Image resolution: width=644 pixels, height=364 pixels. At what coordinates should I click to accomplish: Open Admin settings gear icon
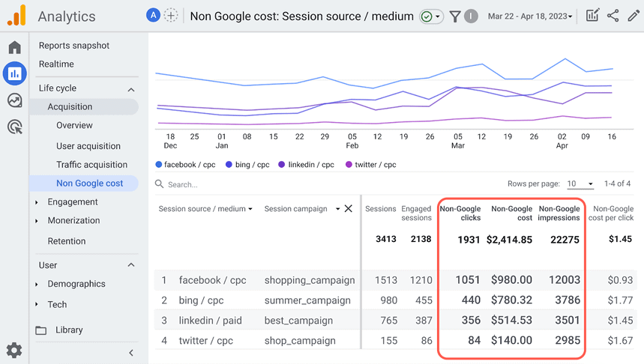(x=14, y=350)
